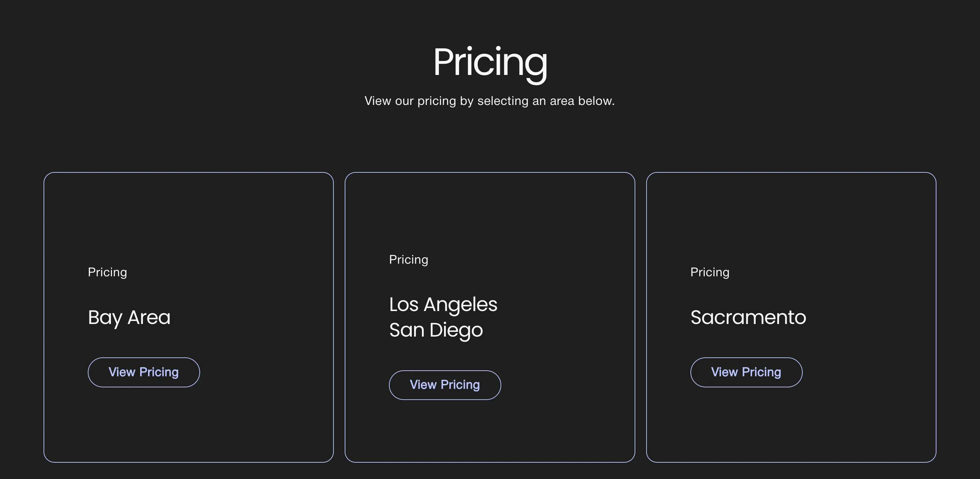Click empty top area of Bay Area card
Screen dimensions: 980x479
[188, 213]
